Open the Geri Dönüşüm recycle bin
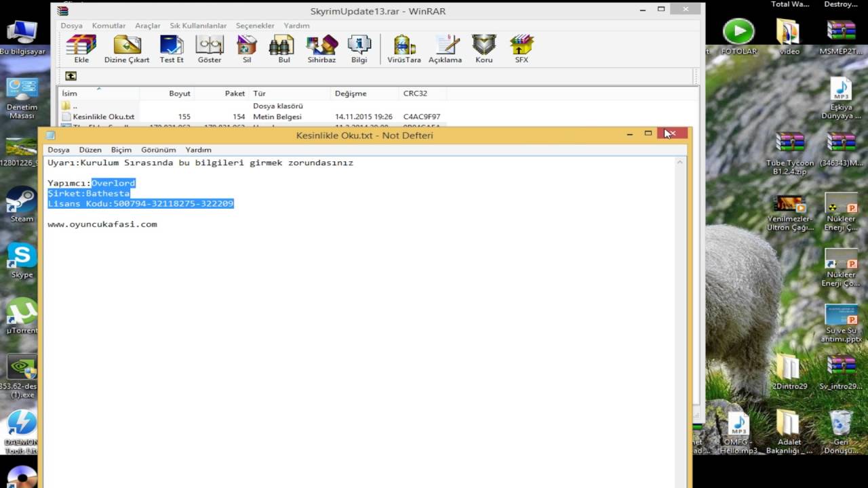 tap(841, 432)
